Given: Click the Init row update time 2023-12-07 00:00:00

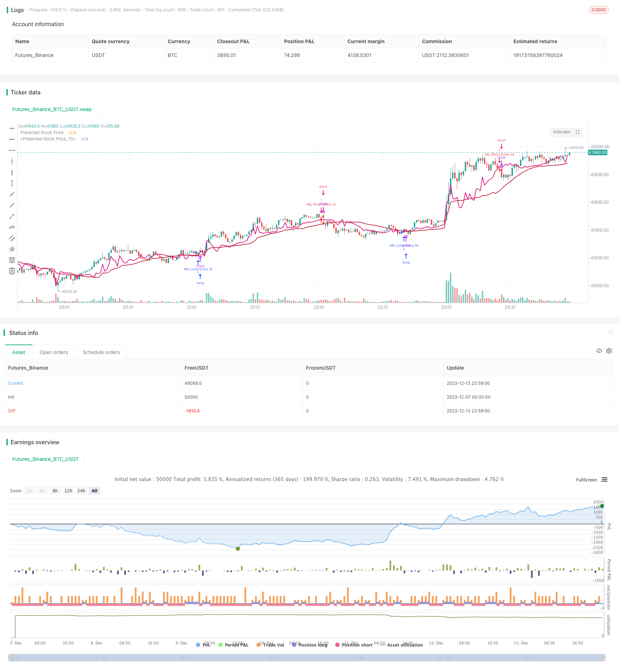Looking at the screenshot, I should click(468, 397).
